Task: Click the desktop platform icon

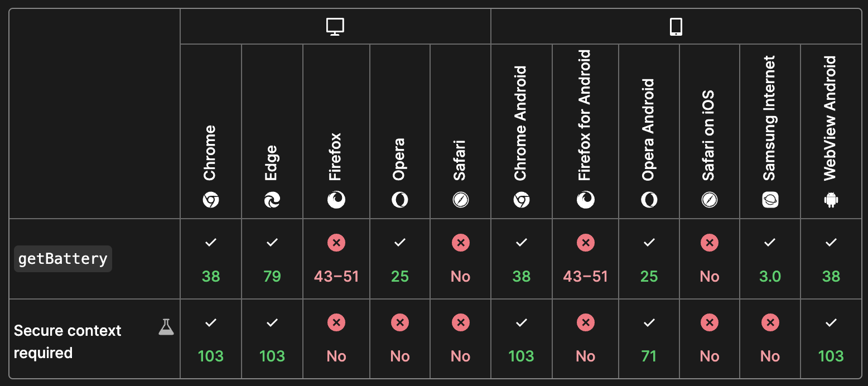Action: (x=335, y=26)
